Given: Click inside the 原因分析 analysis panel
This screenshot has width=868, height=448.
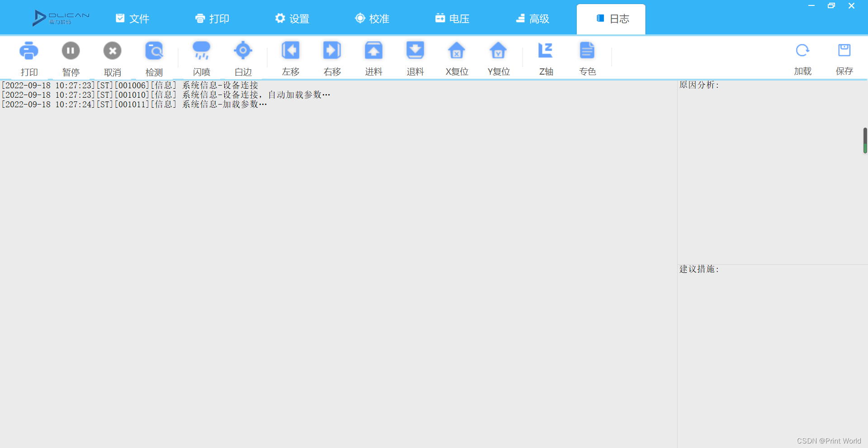Looking at the screenshot, I should coord(769,172).
